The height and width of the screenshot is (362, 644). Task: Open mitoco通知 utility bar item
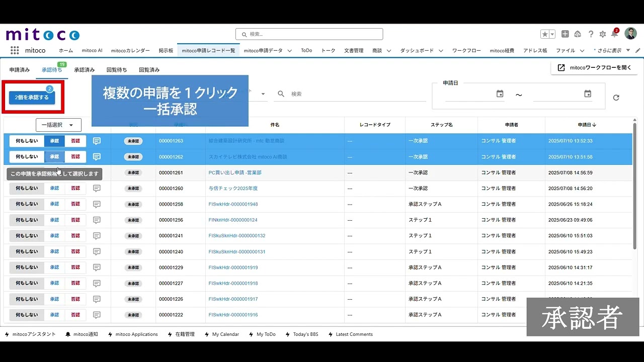(x=82, y=334)
